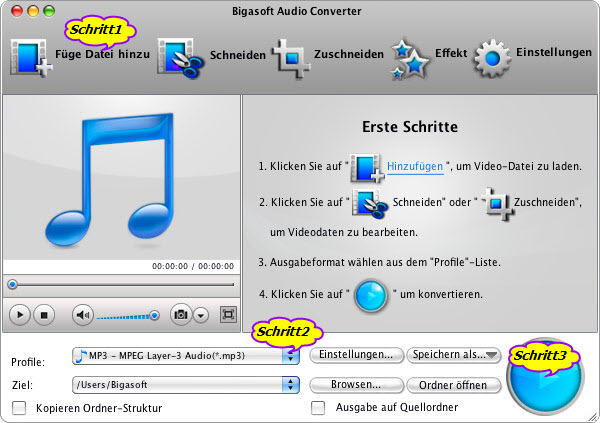Click the Füge Datei hinzu label

tap(103, 54)
